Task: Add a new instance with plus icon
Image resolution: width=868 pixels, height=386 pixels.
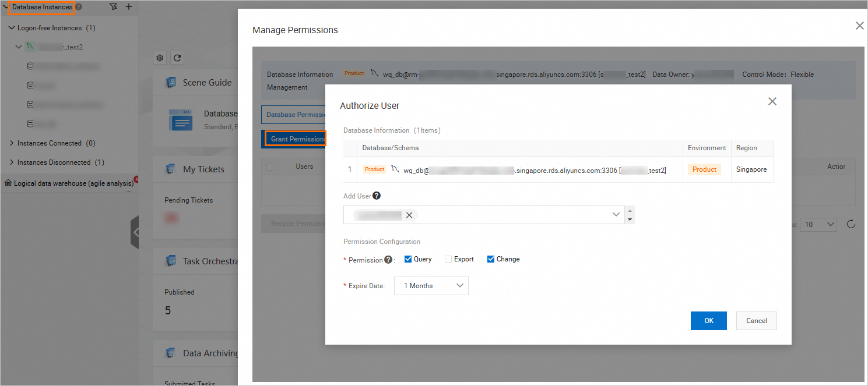Action: click(x=129, y=7)
